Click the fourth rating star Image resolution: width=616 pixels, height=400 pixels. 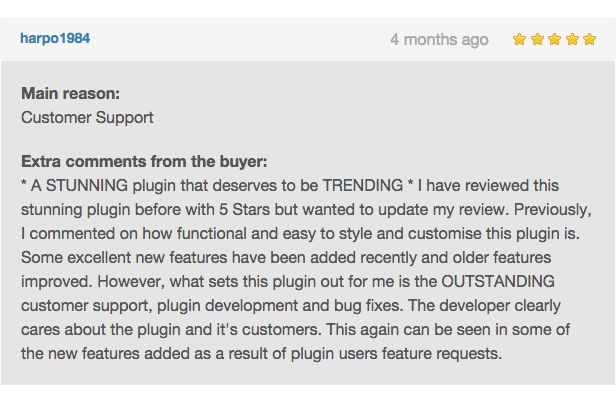tap(572, 39)
